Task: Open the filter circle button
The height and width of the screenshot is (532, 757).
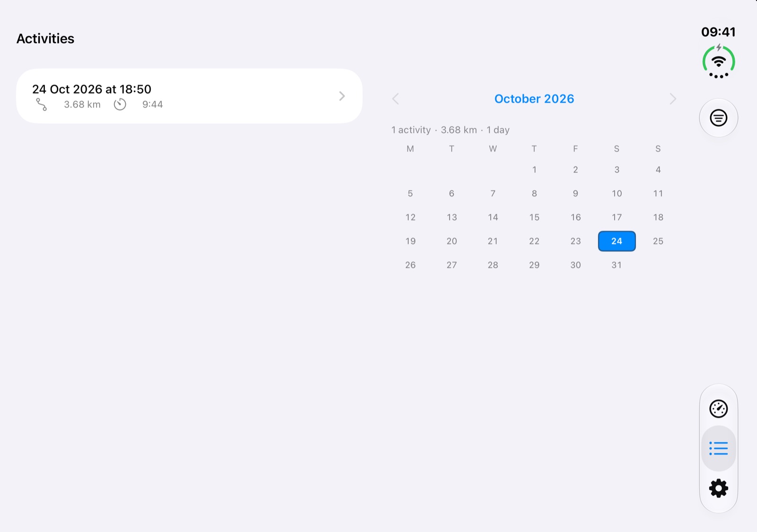Action: (x=718, y=118)
